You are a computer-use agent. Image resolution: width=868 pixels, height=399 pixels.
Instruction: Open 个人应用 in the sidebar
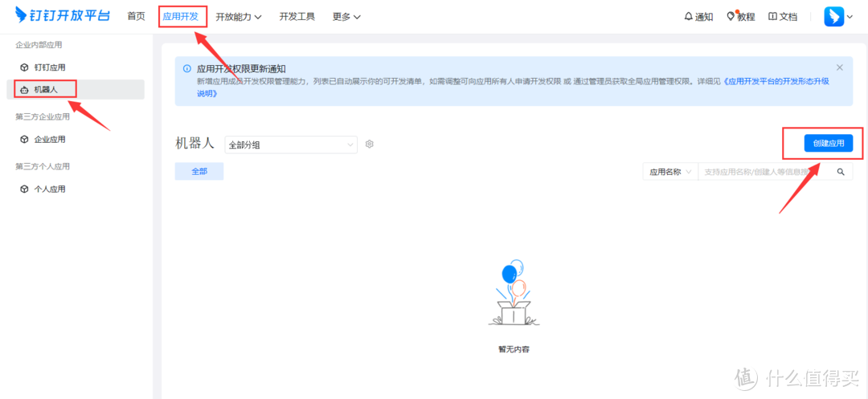(x=48, y=189)
